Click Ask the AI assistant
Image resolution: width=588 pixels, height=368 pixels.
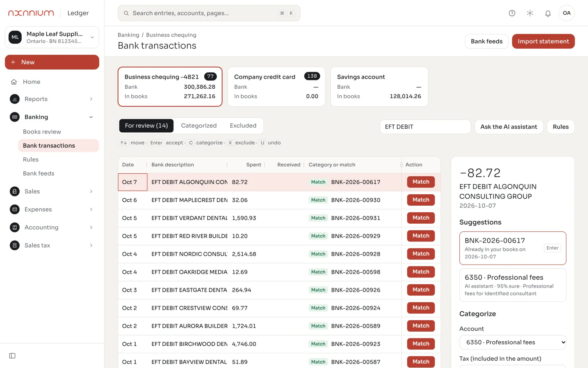coord(509,127)
